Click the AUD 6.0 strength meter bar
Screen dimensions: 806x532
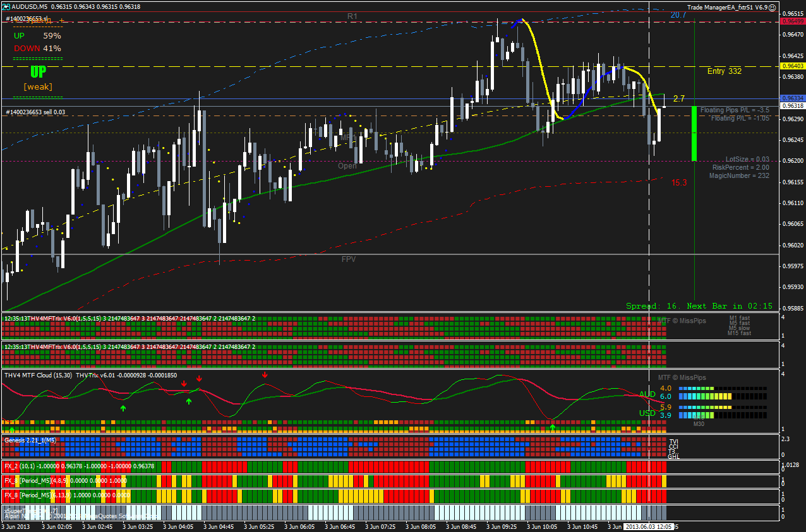coord(723,396)
